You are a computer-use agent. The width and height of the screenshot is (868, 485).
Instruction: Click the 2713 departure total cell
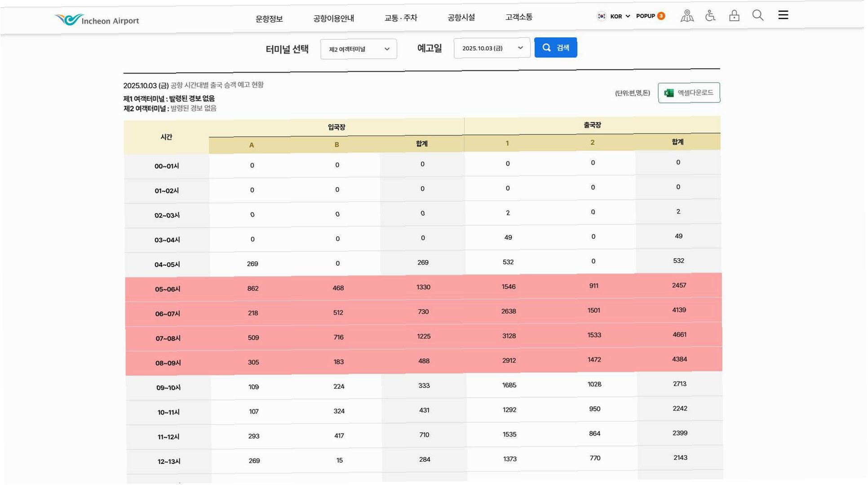pyautogui.click(x=680, y=384)
